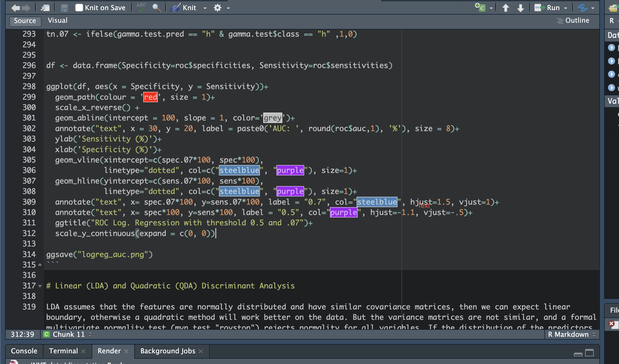Click the Knit button label
This screenshot has height=364, width=619.
[x=189, y=8]
